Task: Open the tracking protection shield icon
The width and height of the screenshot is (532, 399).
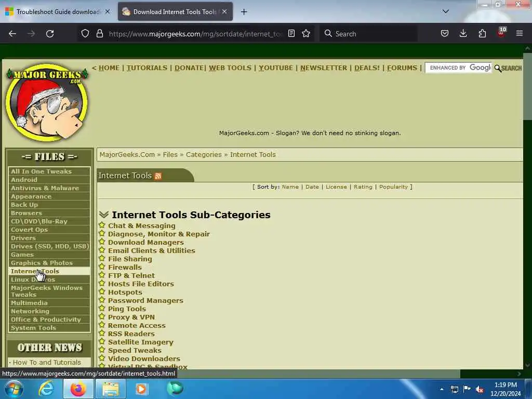Action: point(85,34)
